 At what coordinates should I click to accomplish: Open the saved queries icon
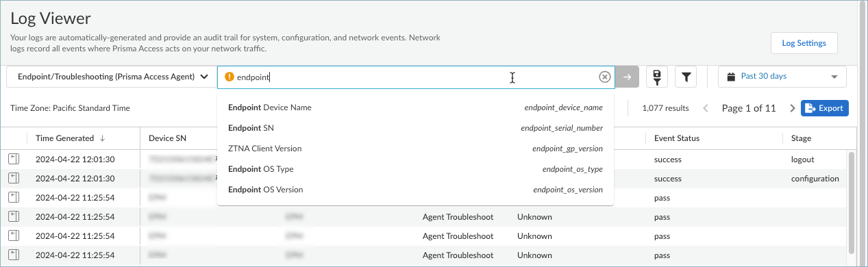coord(657,77)
